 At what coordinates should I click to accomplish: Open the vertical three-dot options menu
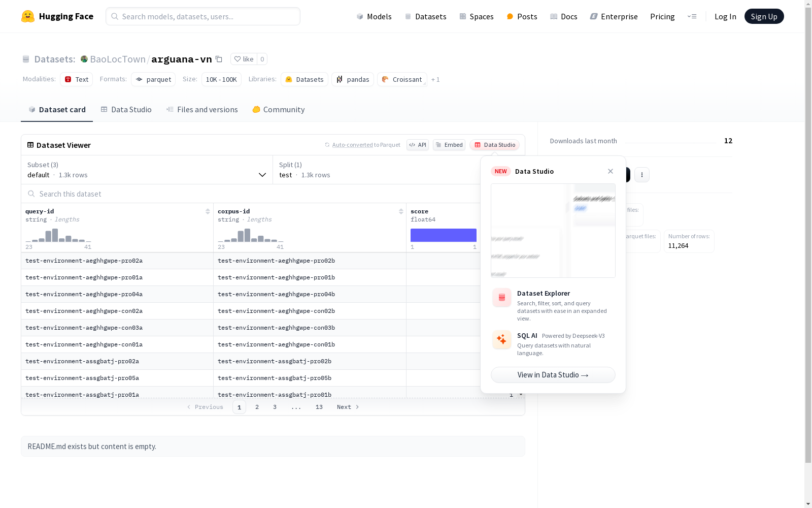642,175
